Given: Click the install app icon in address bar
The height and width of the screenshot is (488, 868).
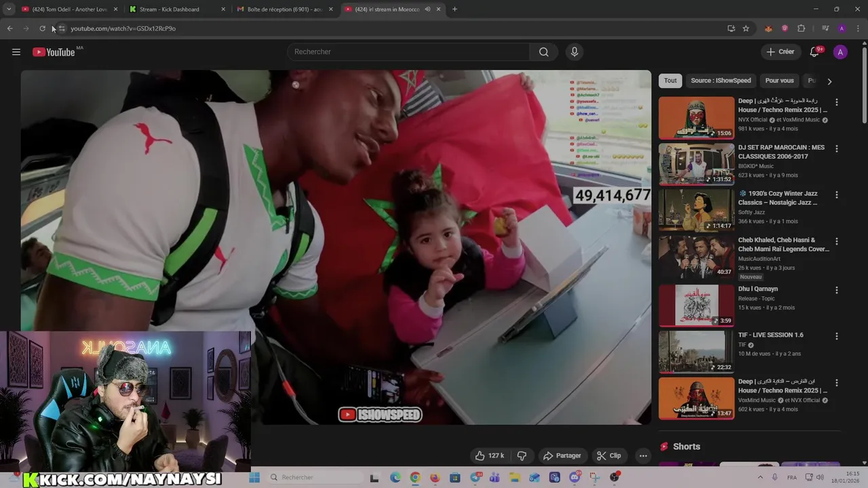Looking at the screenshot, I should click(731, 28).
